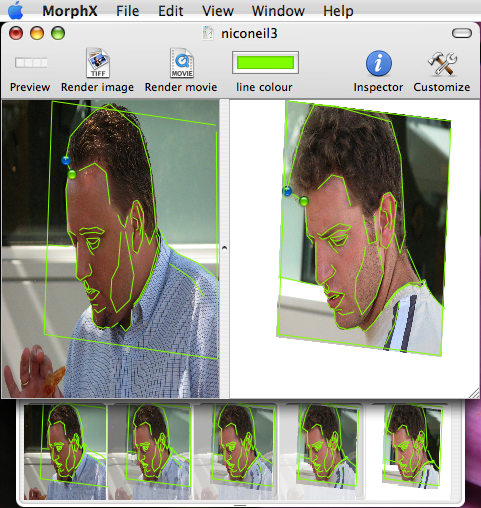Open the Window menu
Image resolution: width=481 pixels, height=508 pixels.
point(278,11)
